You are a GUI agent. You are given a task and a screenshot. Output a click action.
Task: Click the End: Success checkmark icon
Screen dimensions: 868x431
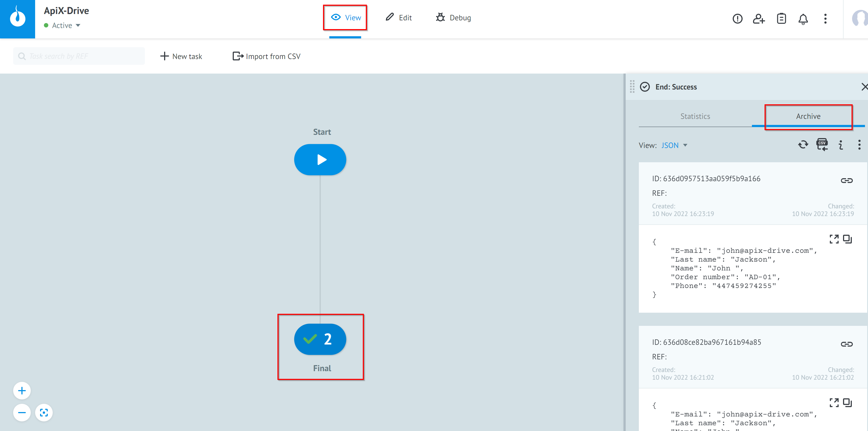coord(645,87)
